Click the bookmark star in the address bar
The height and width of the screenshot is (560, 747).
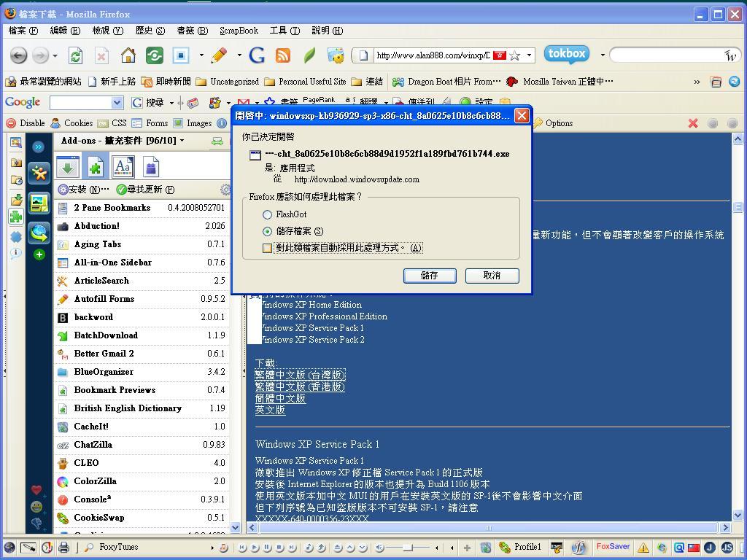click(x=515, y=55)
